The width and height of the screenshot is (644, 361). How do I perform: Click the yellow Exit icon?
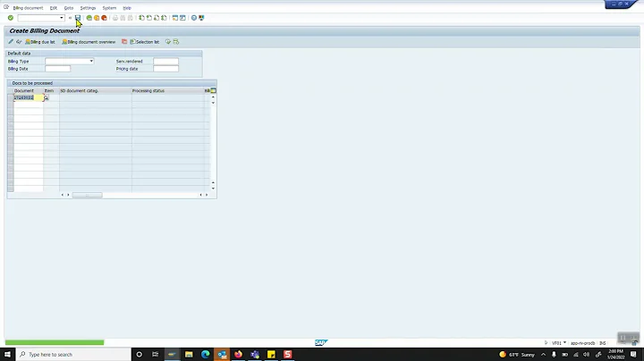point(97,18)
